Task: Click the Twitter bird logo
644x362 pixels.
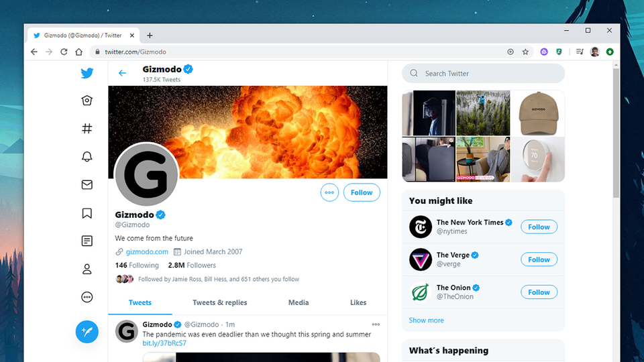Action: click(x=87, y=73)
